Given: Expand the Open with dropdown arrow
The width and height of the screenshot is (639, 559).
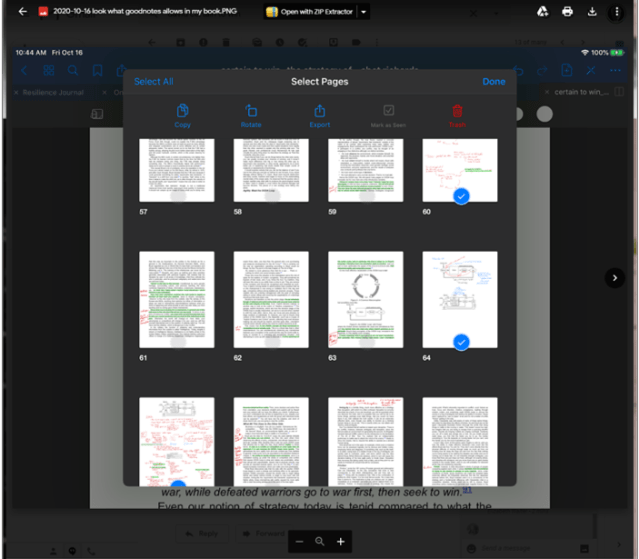Looking at the screenshot, I should coord(363,12).
